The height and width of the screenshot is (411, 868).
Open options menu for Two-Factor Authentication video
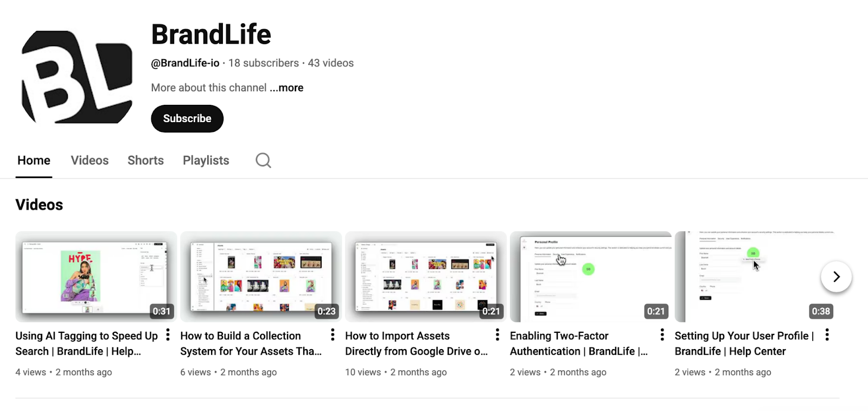pyautogui.click(x=662, y=335)
